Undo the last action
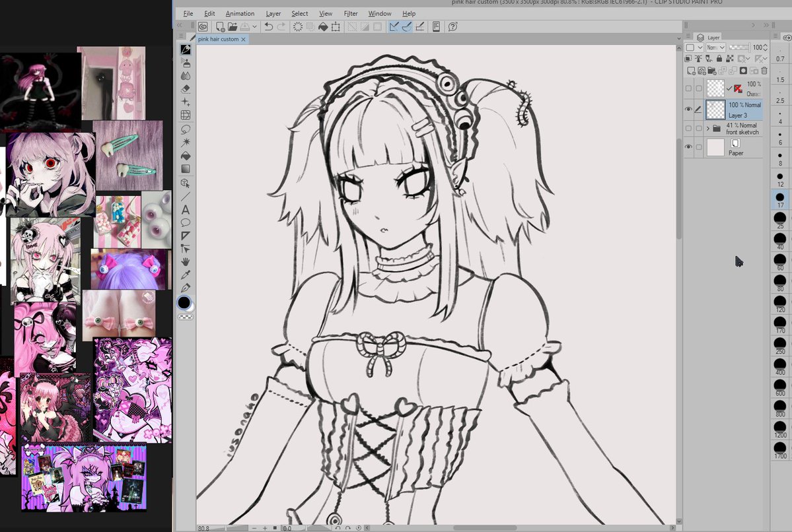The width and height of the screenshot is (792, 532). pos(269,27)
